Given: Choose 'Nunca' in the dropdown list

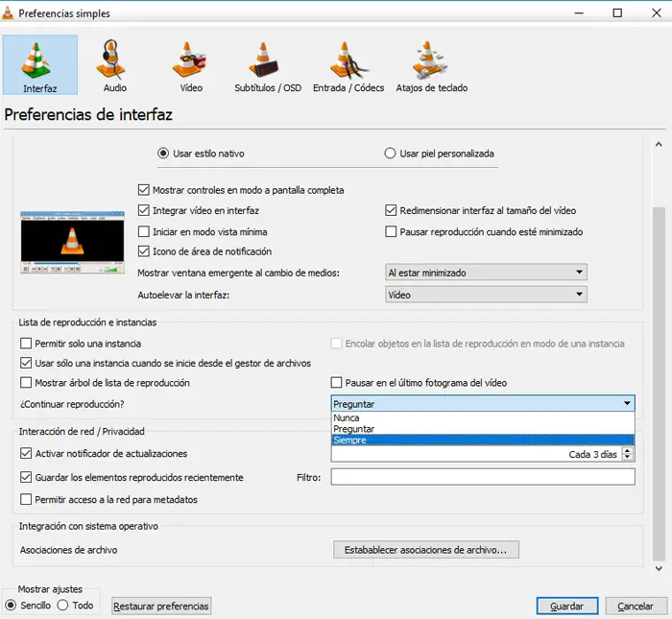Looking at the screenshot, I should tap(483, 417).
